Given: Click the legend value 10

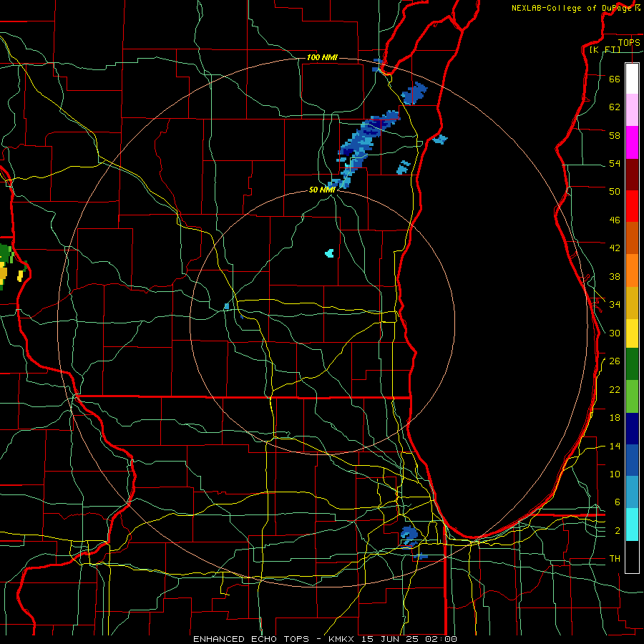Looking at the screenshot, I should click(x=615, y=474).
